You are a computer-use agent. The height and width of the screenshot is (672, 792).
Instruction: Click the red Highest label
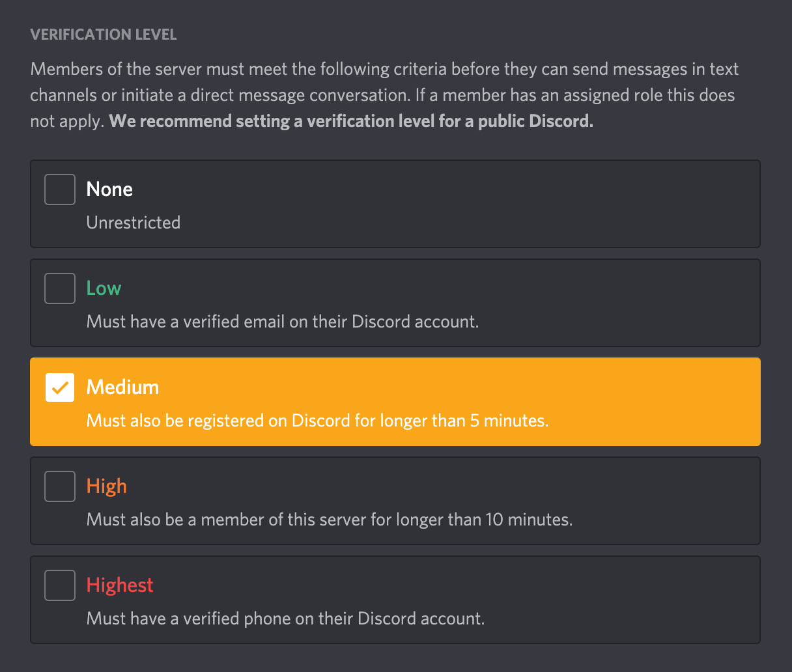coord(120,585)
